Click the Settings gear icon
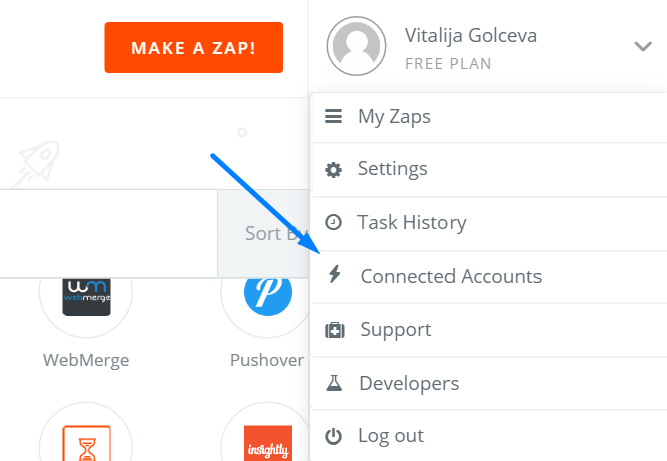 [333, 170]
